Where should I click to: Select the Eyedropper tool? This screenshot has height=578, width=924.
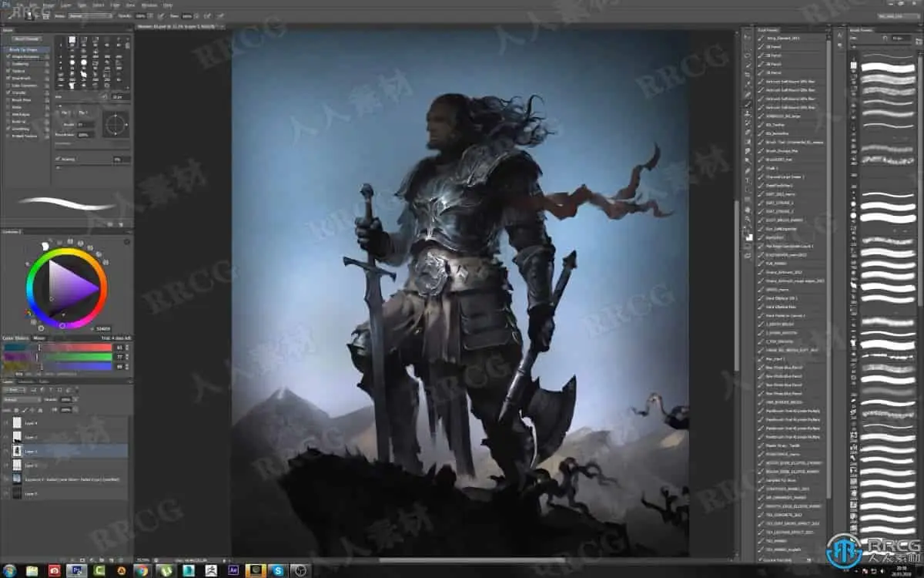tap(748, 84)
